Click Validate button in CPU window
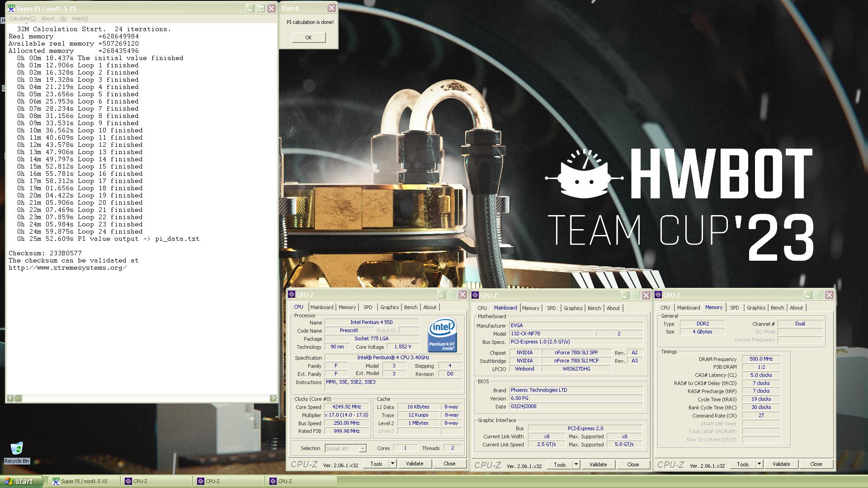868x488 pixels. 415,464
